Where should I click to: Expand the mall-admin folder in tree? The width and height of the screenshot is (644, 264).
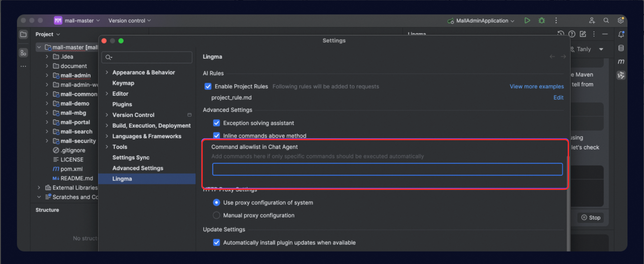pos(47,75)
